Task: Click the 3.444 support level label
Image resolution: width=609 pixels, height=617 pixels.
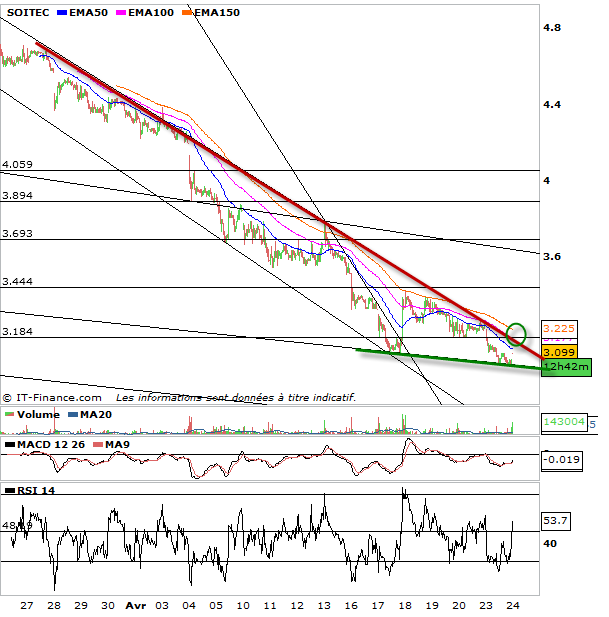Action: click(18, 283)
